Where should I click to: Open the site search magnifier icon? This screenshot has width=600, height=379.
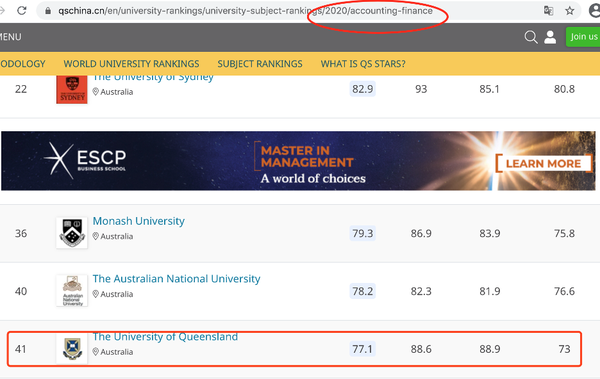click(x=531, y=37)
